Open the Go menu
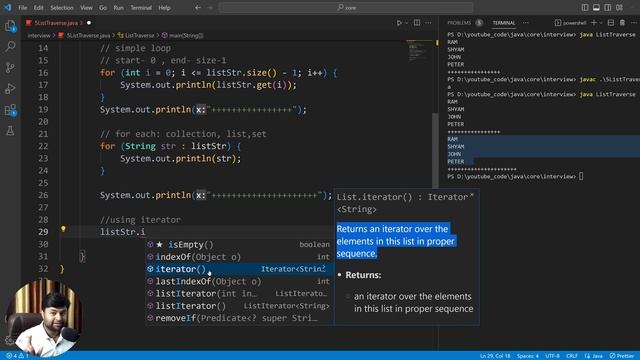The image size is (640, 360). point(103,7)
